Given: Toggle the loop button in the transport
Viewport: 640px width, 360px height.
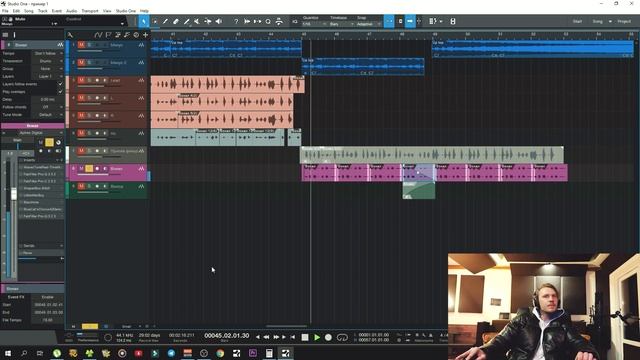Looking at the screenshot, I should coord(342,338).
